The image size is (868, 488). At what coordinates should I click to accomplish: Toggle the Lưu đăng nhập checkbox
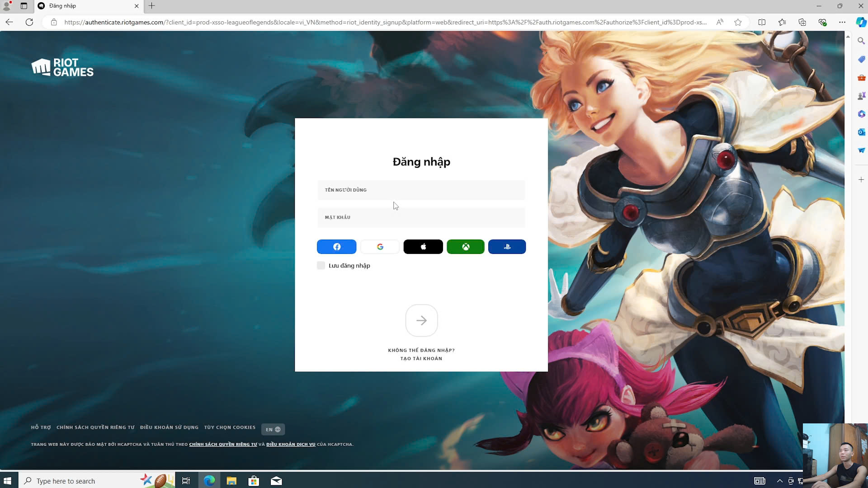(321, 266)
